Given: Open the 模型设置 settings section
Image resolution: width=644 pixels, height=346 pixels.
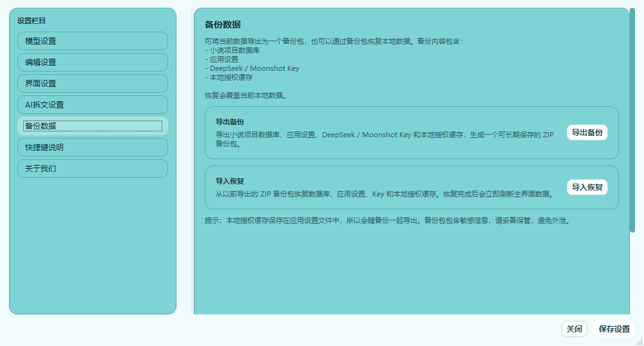Looking at the screenshot, I should pyautogui.click(x=92, y=41).
